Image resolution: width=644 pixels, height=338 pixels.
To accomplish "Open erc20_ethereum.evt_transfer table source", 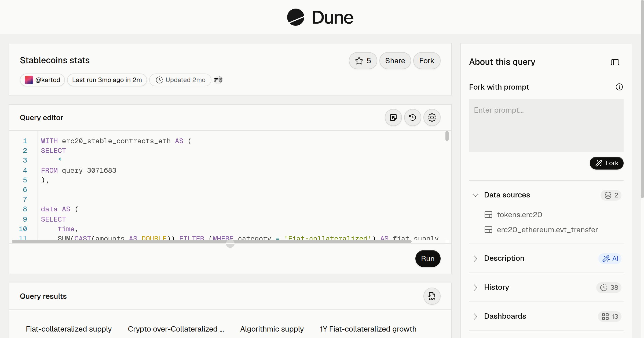I will tap(547, 230).
